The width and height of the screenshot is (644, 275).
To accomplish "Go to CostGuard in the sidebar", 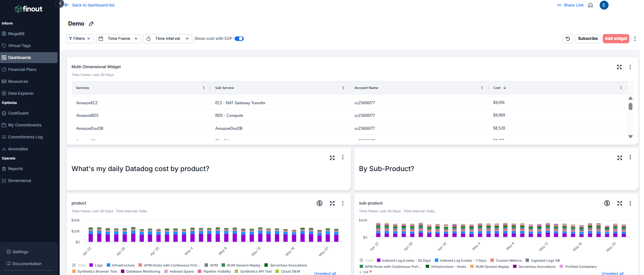I will 18,113.
